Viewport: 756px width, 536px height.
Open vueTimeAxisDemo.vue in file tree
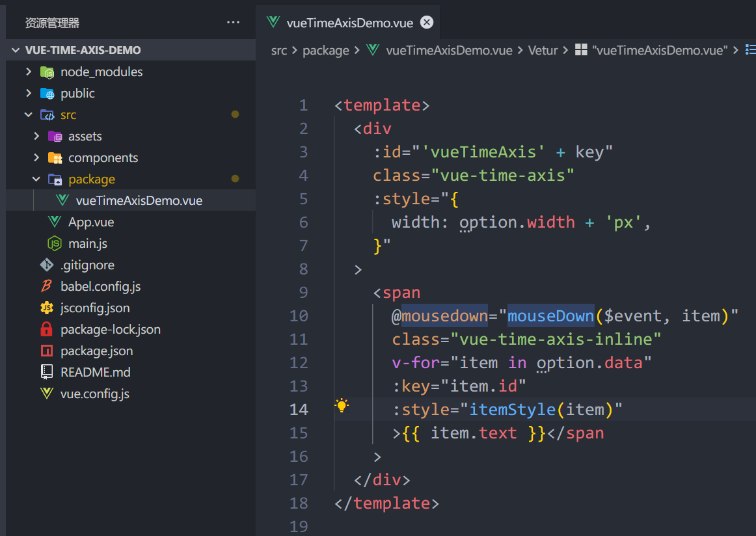131,200
